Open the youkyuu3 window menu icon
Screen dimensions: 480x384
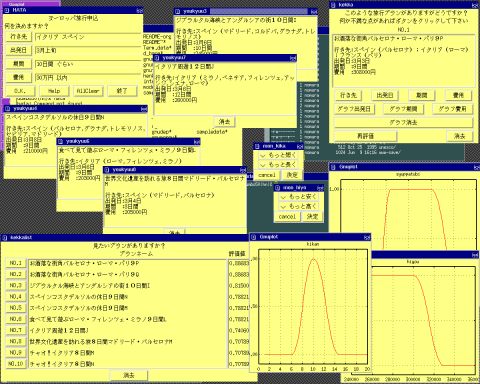coord(178,11)
